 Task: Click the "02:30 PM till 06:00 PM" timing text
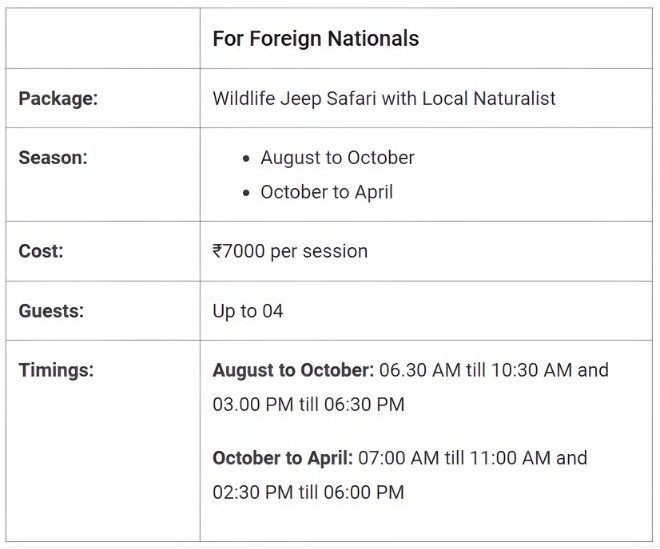(308, 492)
